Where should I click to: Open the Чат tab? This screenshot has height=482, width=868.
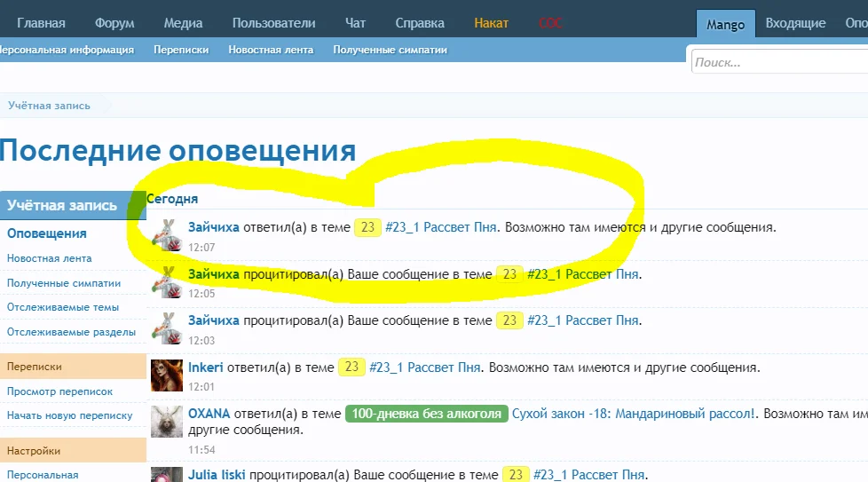coord(355,23)
